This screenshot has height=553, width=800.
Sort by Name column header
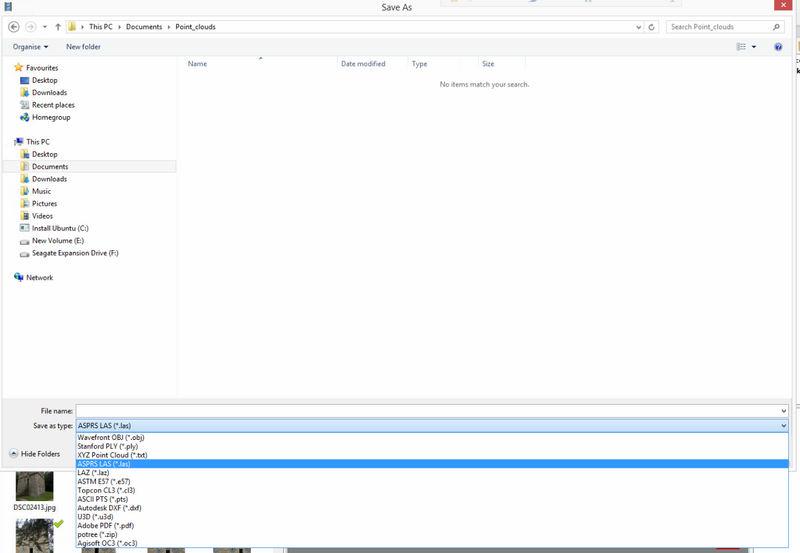click(x=260, y=64)
